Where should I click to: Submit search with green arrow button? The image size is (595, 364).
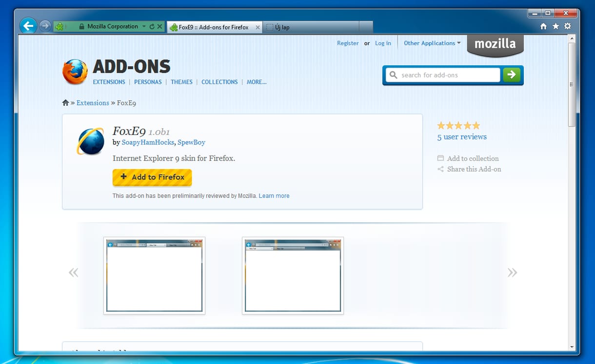[x=512, y=75]
